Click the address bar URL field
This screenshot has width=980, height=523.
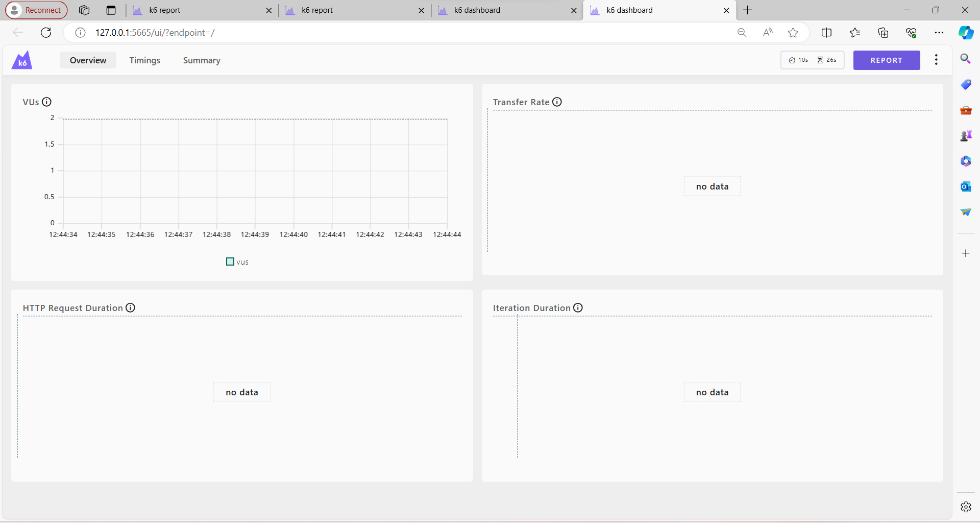tap(357, 32)
